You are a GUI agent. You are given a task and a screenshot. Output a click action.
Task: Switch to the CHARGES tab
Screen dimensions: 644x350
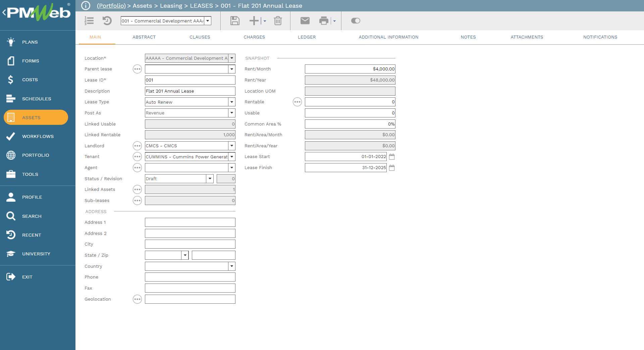(x=254, y=37)
